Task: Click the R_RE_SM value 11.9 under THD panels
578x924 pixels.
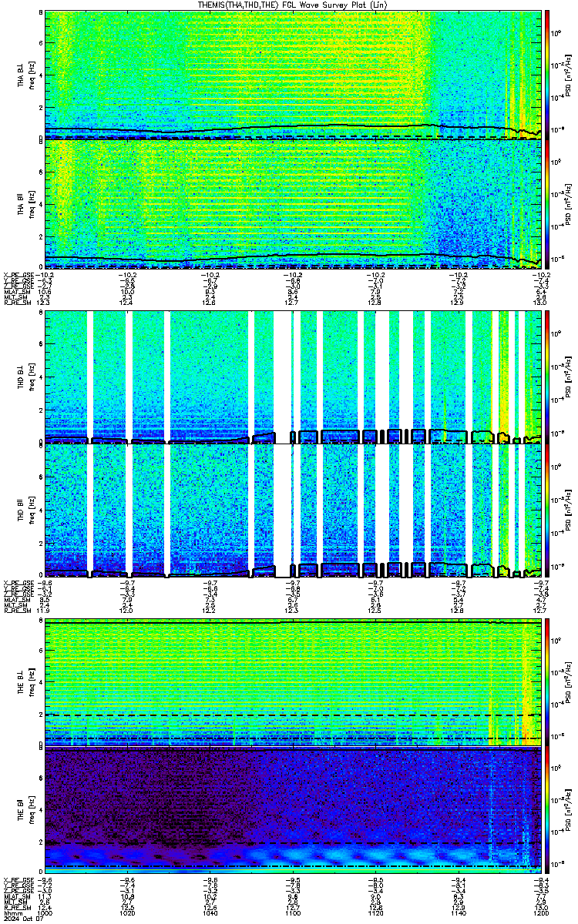Action: tap(45, 609)
